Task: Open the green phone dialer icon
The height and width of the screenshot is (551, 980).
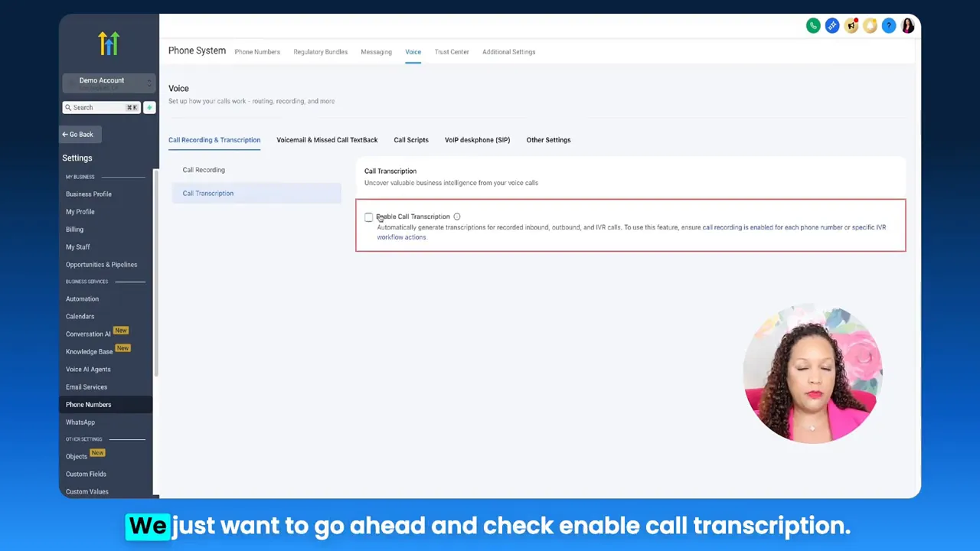Action: pyautogui.click(x=813, y=26)
